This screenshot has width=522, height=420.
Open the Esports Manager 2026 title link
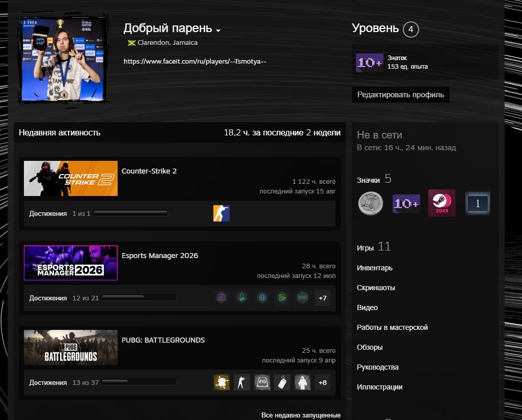(x=160, y=256)
